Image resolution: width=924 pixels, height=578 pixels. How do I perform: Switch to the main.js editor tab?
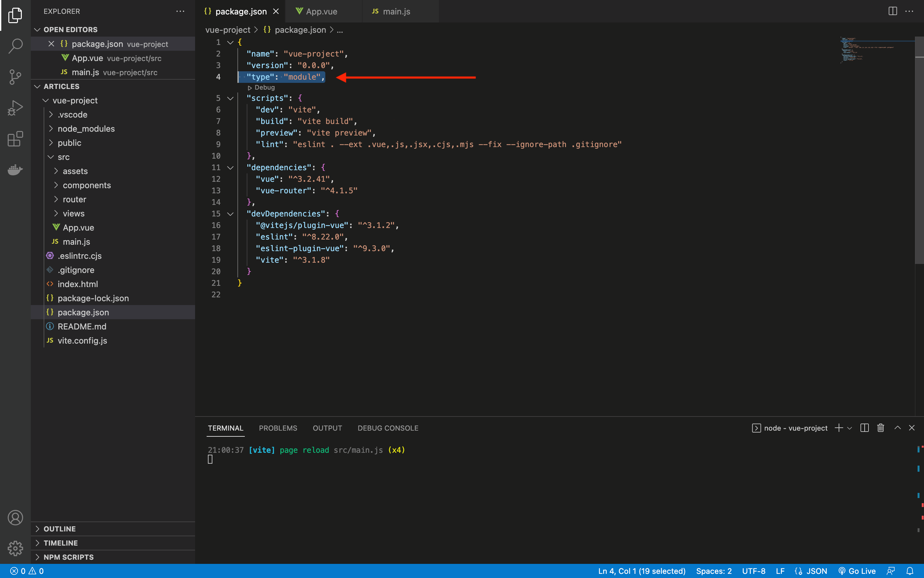(400, 12)
